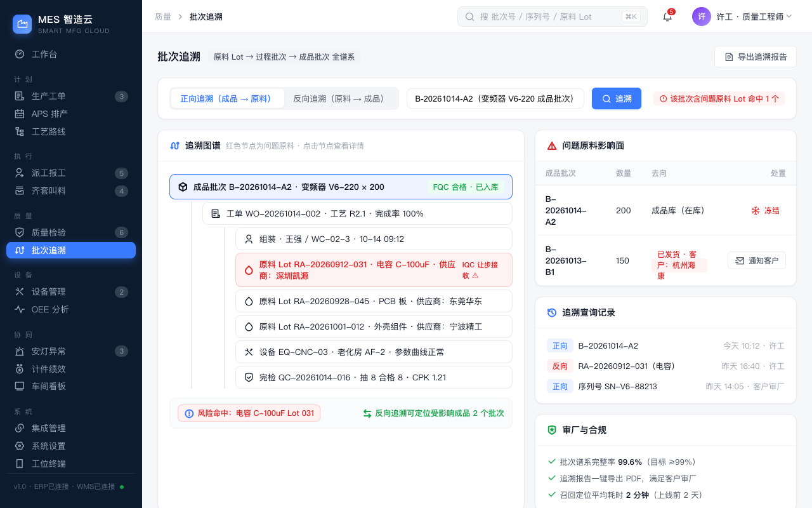The width and height of the screenshot is (812, 508).
Task: Click the 3 badge next to 生产工单
Action: (121, 97)
